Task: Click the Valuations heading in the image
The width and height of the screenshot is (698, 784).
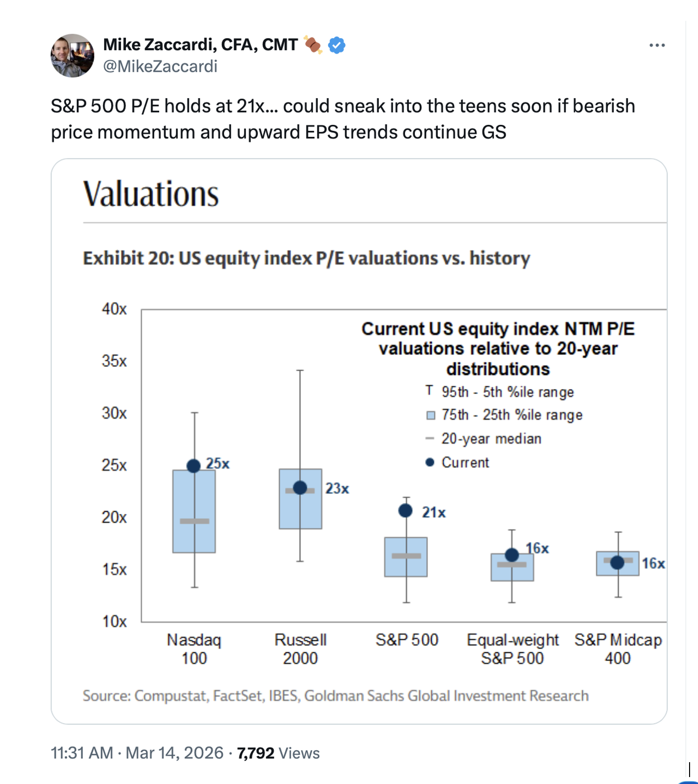Action: click(151, 194)
